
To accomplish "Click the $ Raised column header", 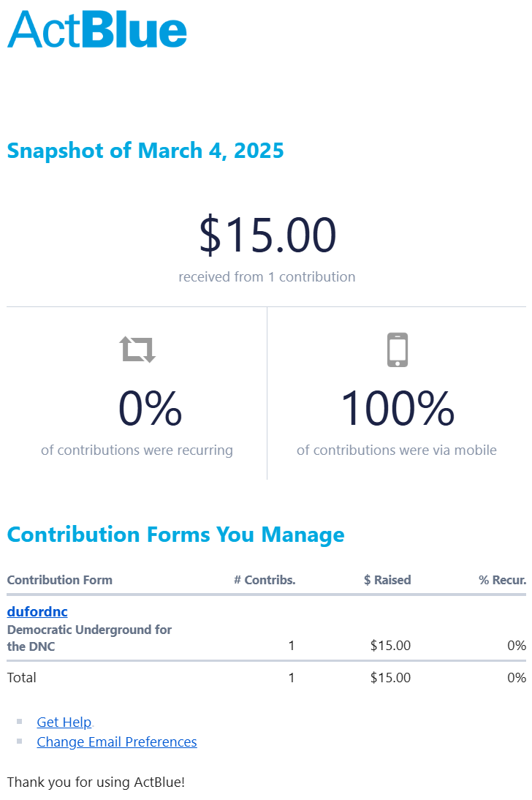I will [x=387, y=580].
